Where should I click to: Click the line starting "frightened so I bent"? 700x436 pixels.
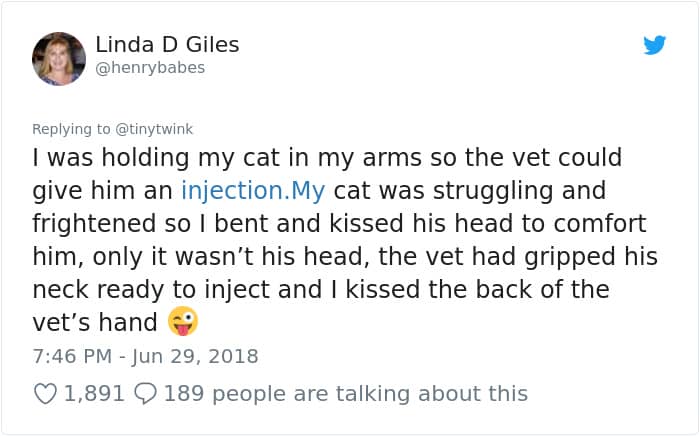point(339,224)
